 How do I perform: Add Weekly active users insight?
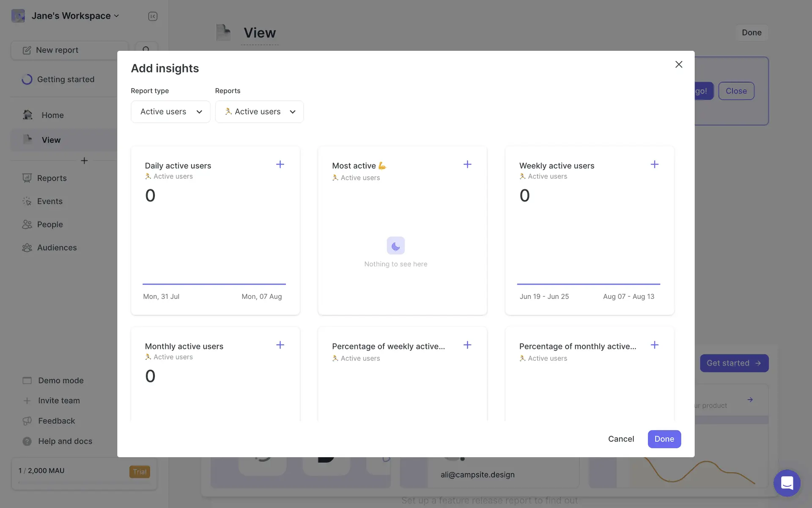[x=654, y=164]
